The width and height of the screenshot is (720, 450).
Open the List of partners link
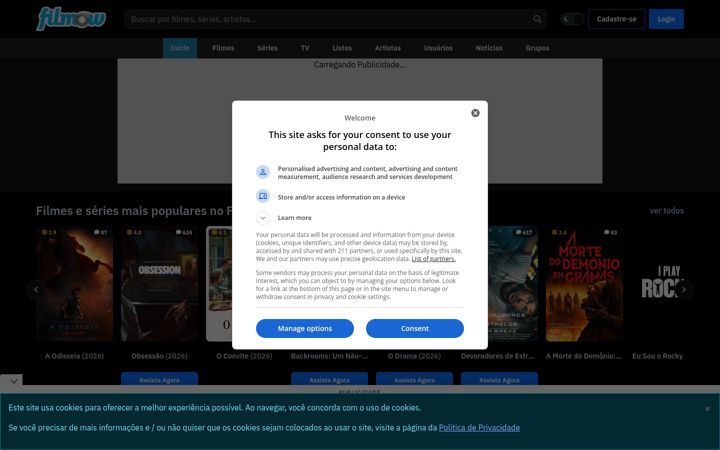pos(433,259)
